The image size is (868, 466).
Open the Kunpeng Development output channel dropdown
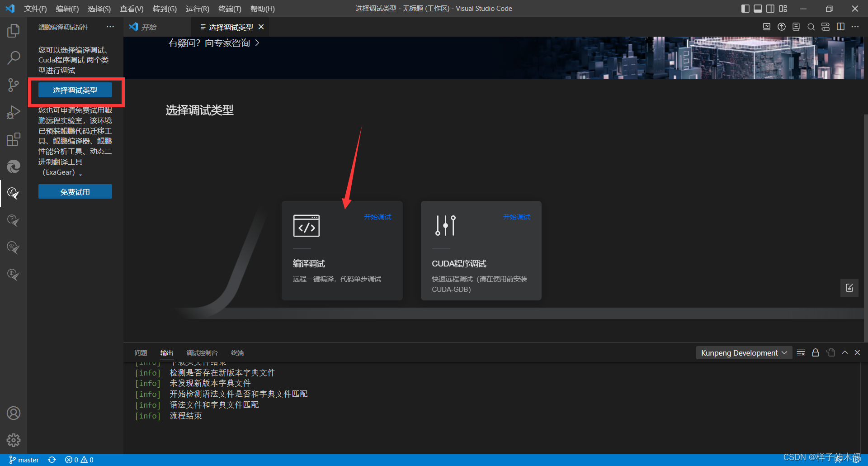tap(744, 353)
